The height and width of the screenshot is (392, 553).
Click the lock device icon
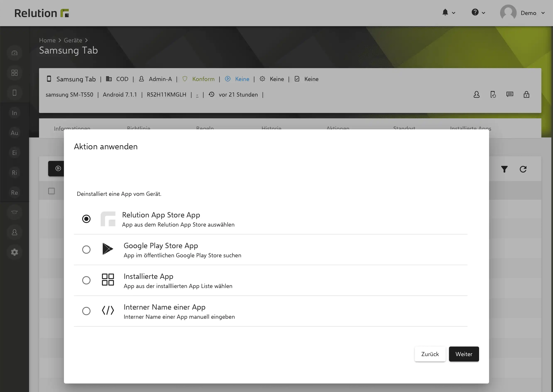tap(526, 94)
